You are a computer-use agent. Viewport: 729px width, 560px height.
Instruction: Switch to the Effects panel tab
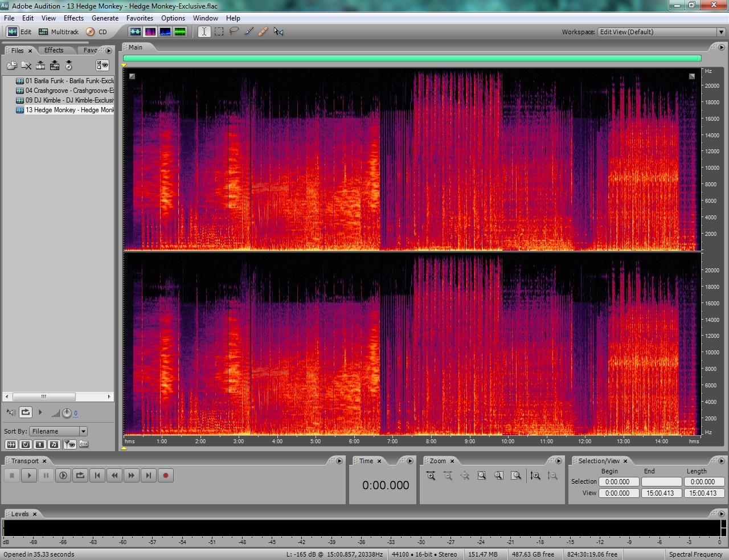coord(54,50)
